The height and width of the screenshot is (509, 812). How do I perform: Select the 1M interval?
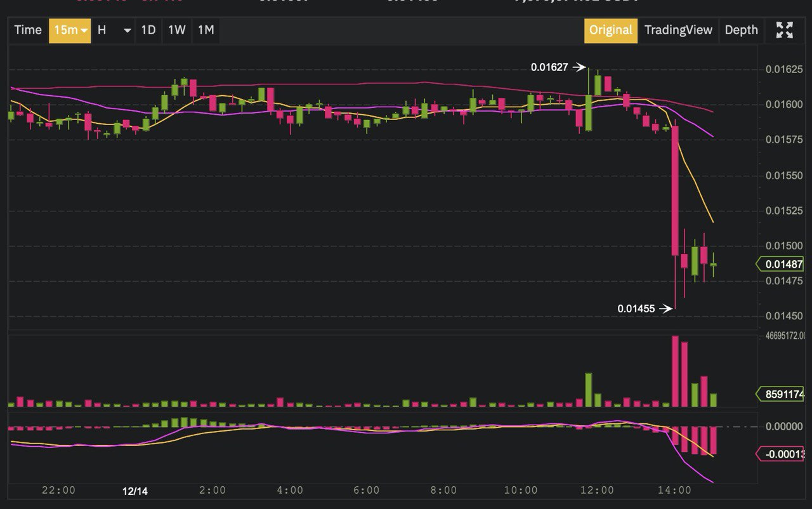tap(206, 30)
